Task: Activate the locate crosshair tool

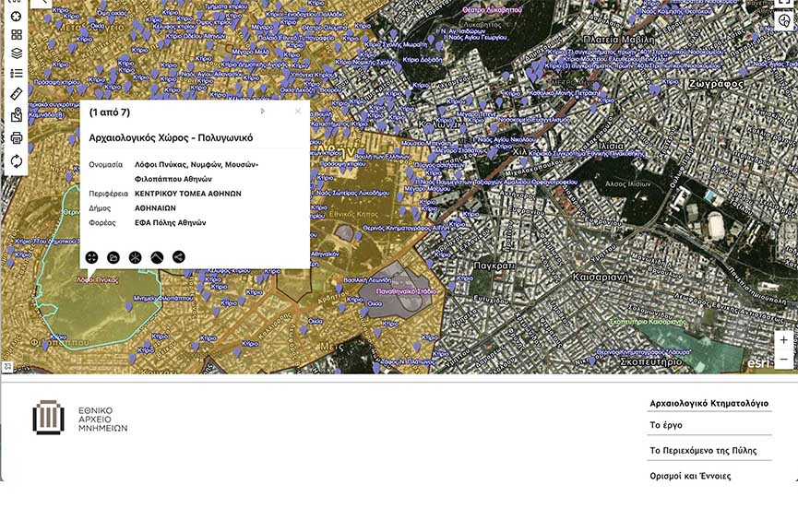Action: coord(17,17)
